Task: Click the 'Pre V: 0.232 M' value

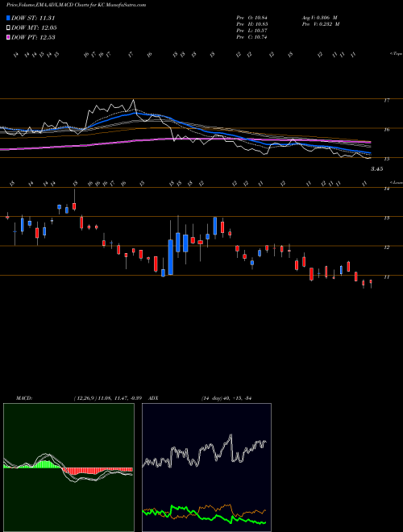Action: pos(321,24)
